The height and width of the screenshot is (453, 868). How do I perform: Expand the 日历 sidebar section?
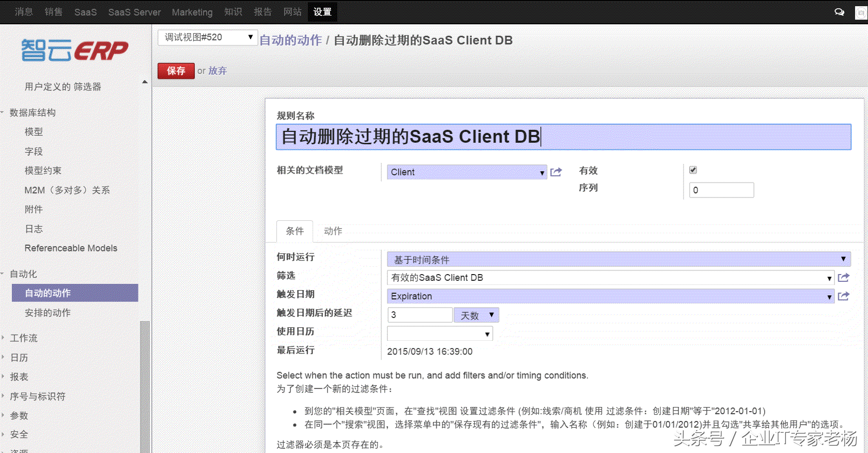click(x=19, y=358)
